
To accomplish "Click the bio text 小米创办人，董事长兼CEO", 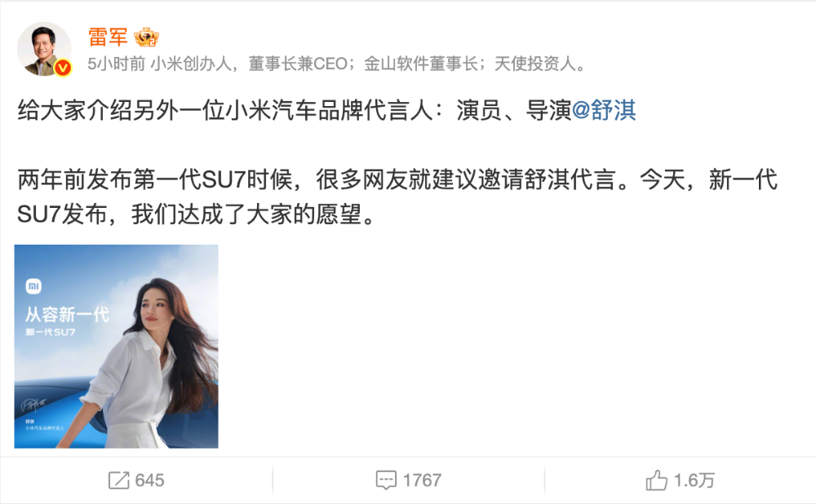I will click(249, 64).
